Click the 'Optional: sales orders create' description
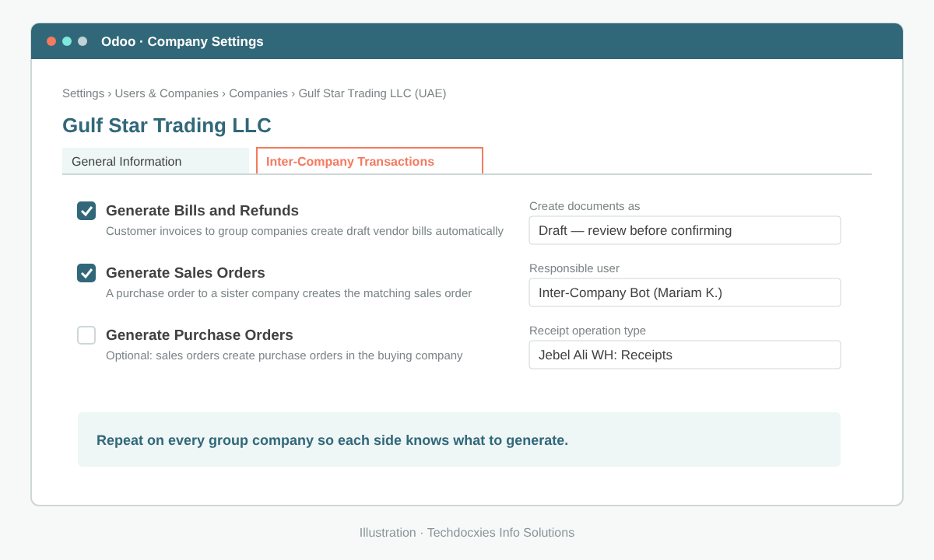Viewport: 934px width, 560px height. coord(284,355)
